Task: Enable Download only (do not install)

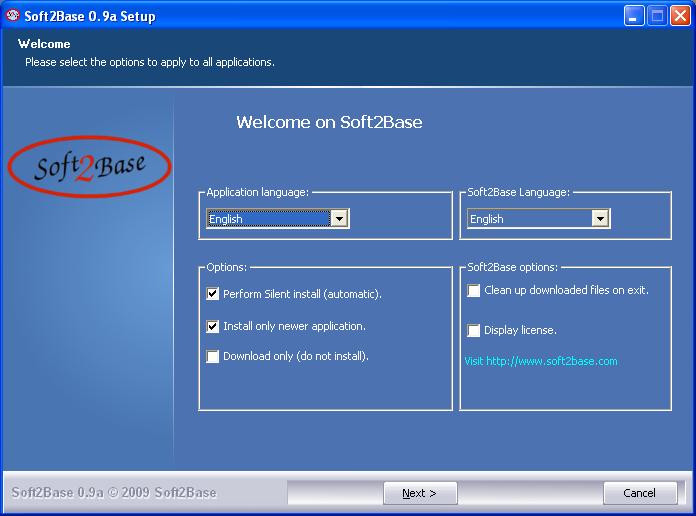Action: pyautogui.click(x=213, y=356)
